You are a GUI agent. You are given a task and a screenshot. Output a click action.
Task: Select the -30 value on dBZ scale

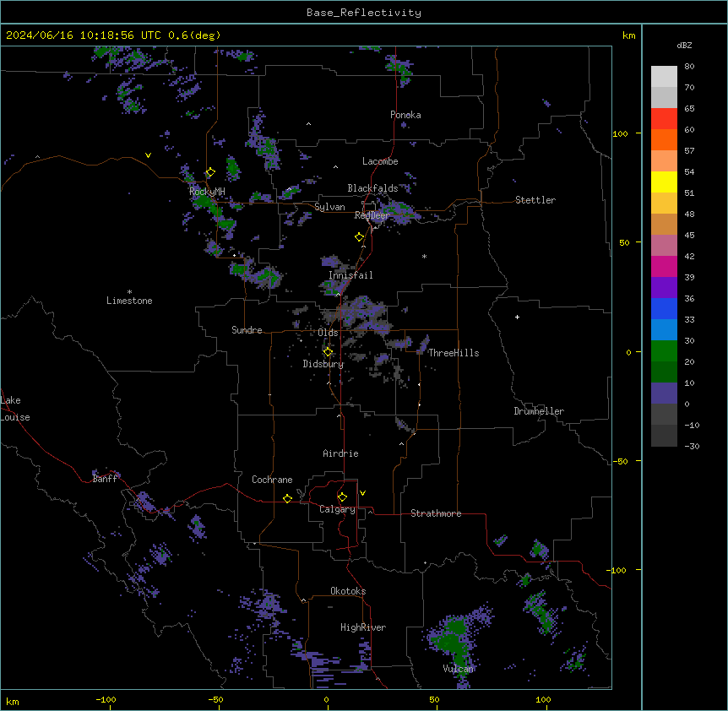(692, 447)
